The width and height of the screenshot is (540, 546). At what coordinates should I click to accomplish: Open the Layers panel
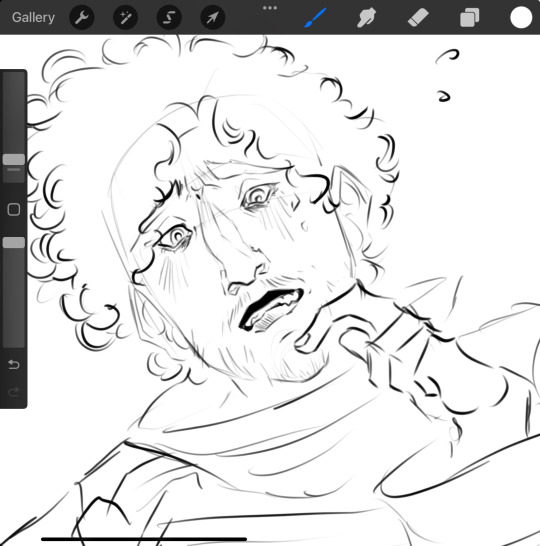[x=469, y=17]
